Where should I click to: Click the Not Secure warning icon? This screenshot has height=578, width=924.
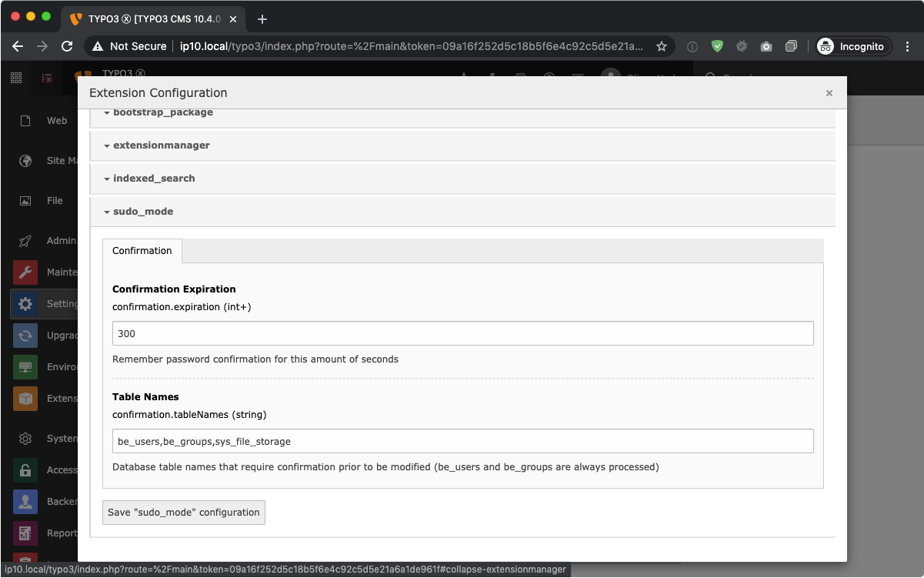tap(98, 46)
